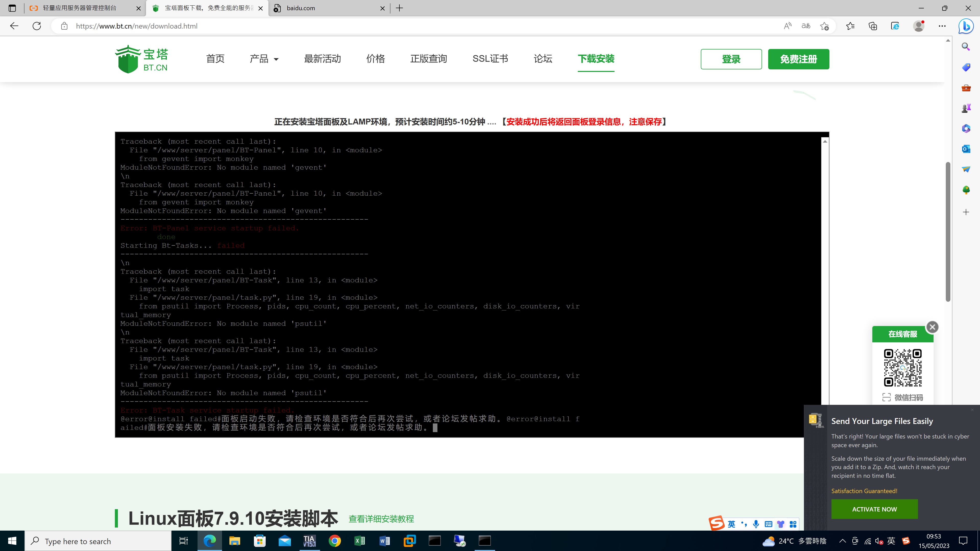Open the Favorites list icon

[850, 26]
